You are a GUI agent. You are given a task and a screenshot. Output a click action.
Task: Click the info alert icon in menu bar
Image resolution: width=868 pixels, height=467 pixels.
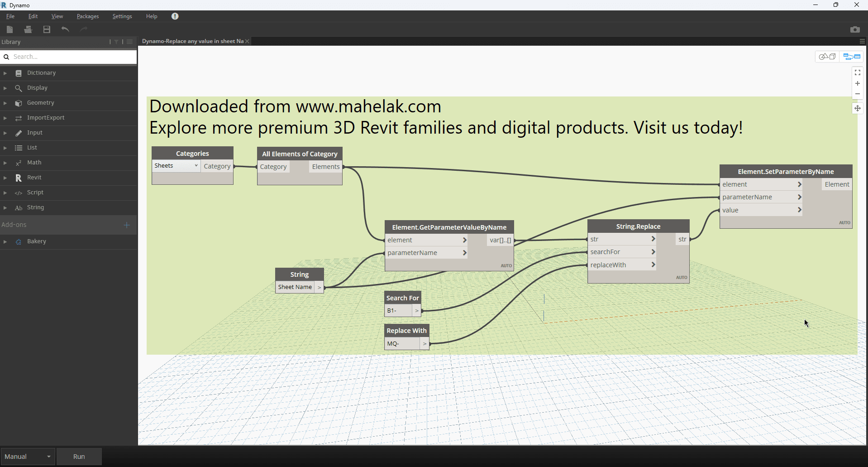point(175,16)
